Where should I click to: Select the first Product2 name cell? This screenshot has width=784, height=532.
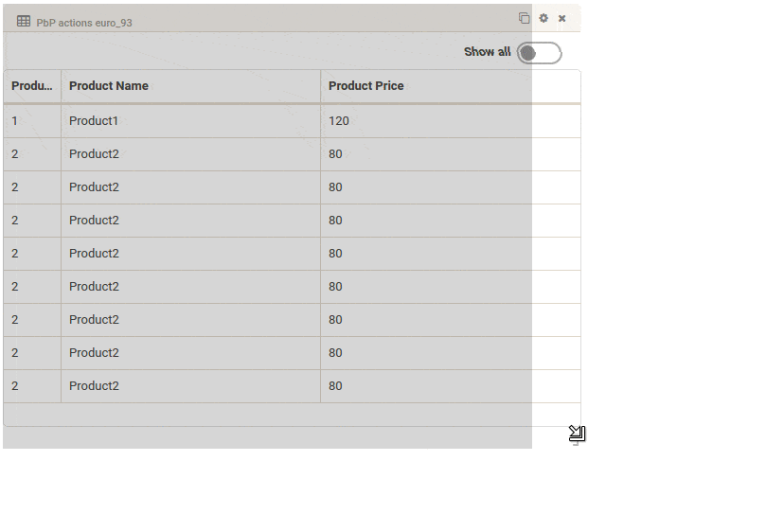[x=94, y=154]
